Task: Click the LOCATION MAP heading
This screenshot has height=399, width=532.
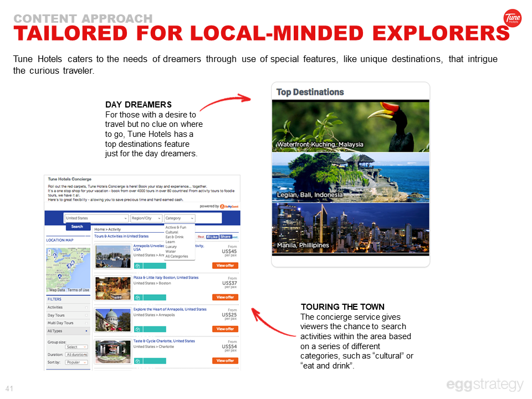Action: (x=60, y=240)
